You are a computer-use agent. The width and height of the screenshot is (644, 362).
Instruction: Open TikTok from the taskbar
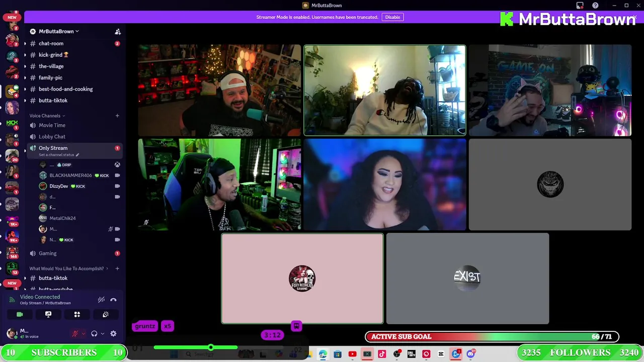382,354
